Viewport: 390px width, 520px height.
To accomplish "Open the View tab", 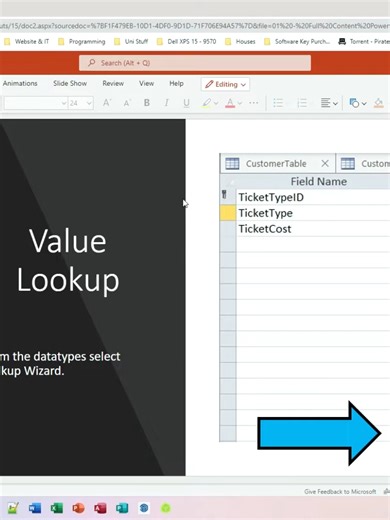I will (x=147, y=83).
